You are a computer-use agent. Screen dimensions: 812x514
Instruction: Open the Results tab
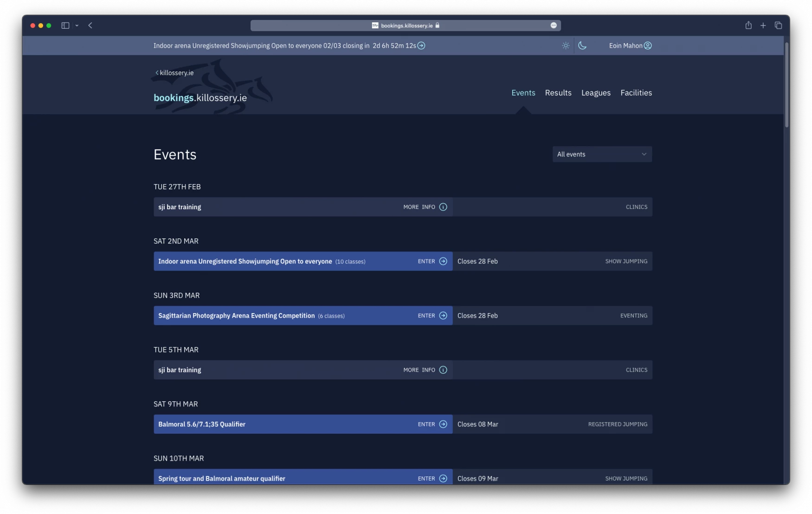(x=558, y=93)
